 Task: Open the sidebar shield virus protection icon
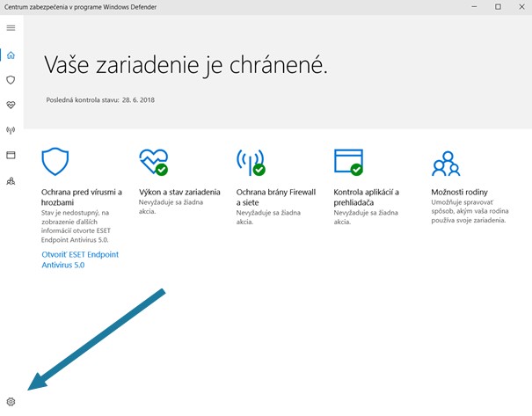click(11, 80)
